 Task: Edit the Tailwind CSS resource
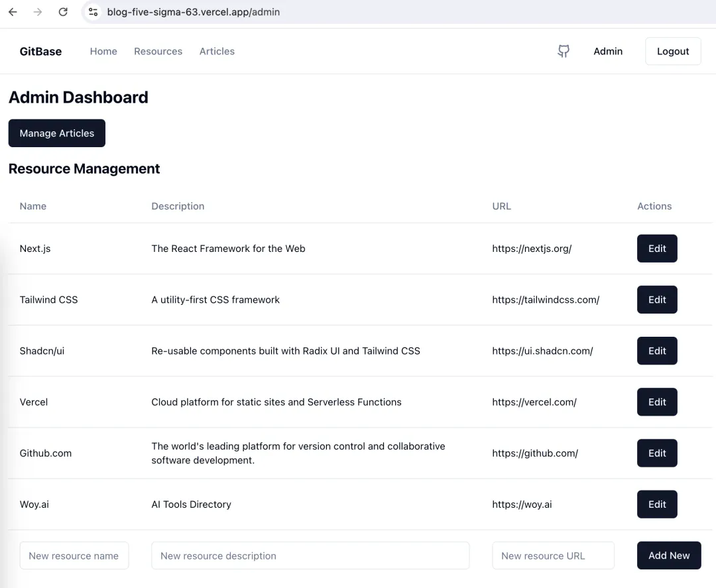click(657, 300)
